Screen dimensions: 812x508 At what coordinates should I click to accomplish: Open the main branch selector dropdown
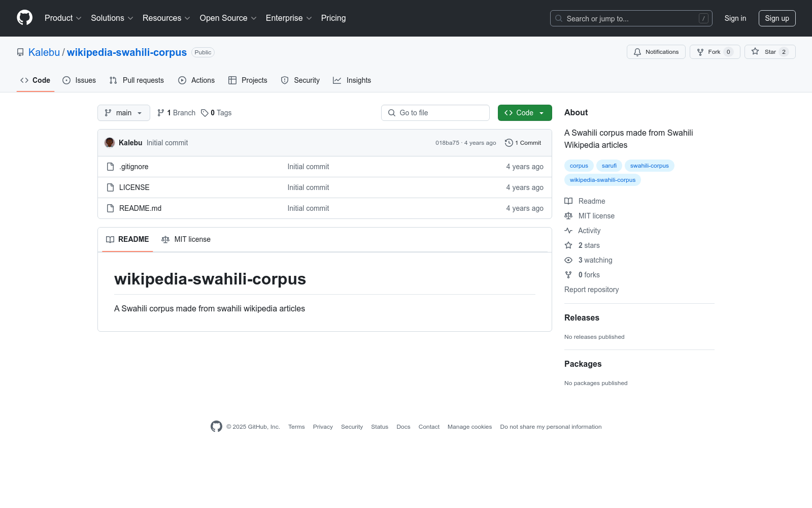pyautogui.click(x=124, y=113)
